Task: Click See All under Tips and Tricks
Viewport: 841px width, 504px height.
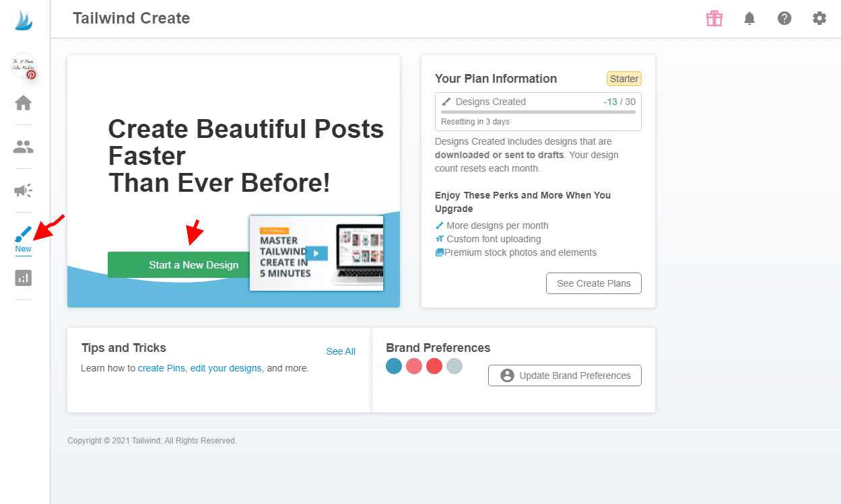Action: pos(340,351)
